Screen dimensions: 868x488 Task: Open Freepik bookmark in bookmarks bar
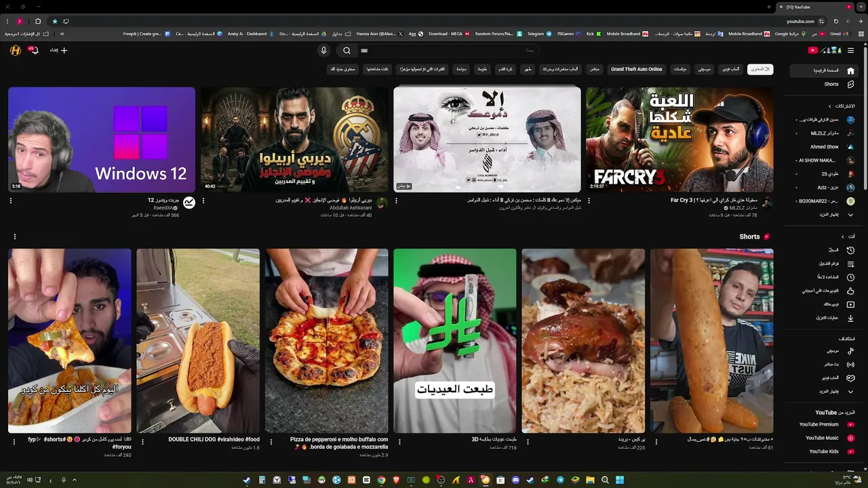coord(146,34)
